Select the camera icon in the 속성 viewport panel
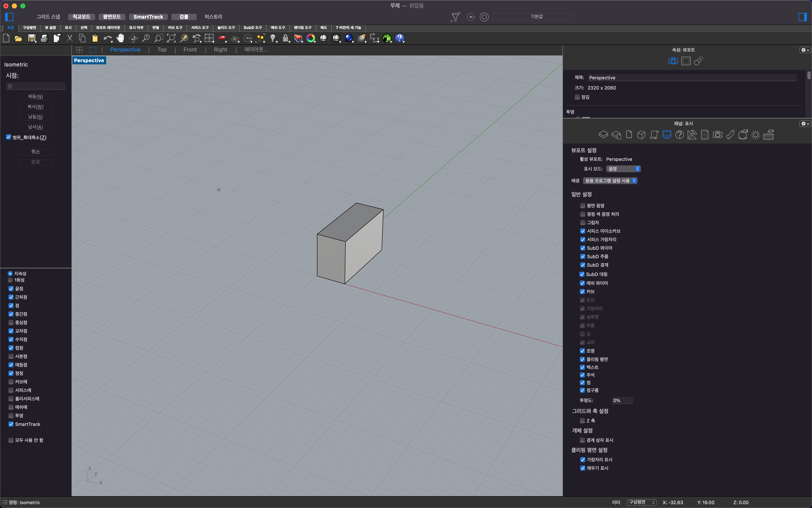This screenshot has width=812, height=508. pos(673,61)
